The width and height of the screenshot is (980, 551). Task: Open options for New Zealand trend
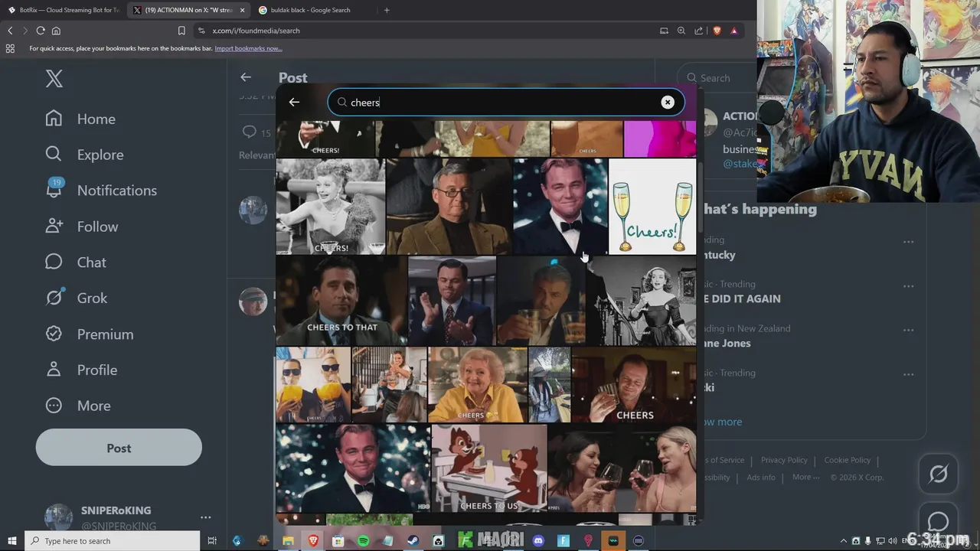pyautogui.click(x=908, y=331)
